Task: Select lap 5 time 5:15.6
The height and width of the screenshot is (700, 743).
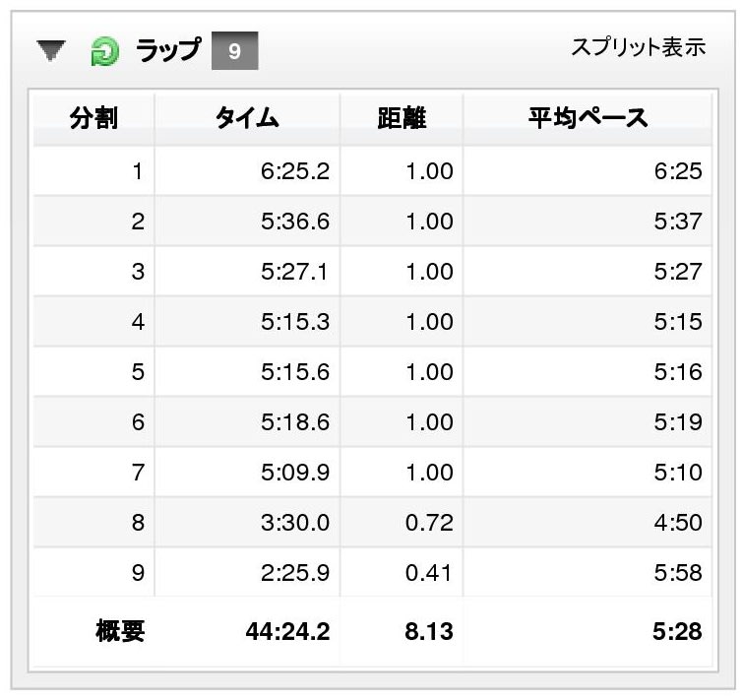Action: (x=294, y=371)
